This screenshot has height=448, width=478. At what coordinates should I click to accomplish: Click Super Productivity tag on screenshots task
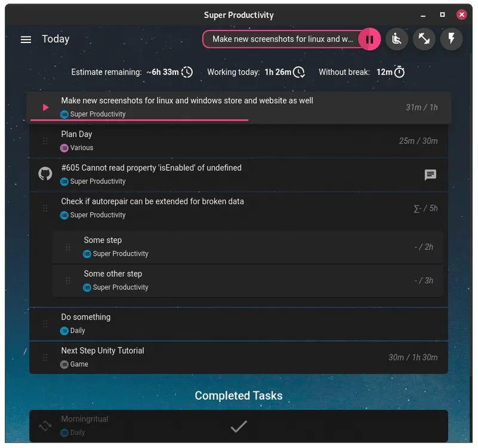[93, 114]
